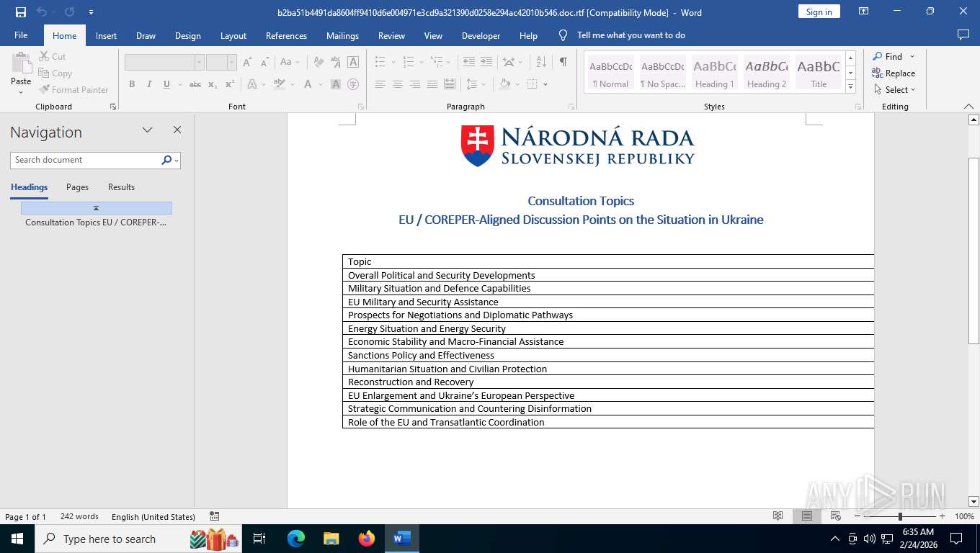The image size is (980, 553).
Task: Click the Shrink Font icon
Action: click(x=264, y=62)
